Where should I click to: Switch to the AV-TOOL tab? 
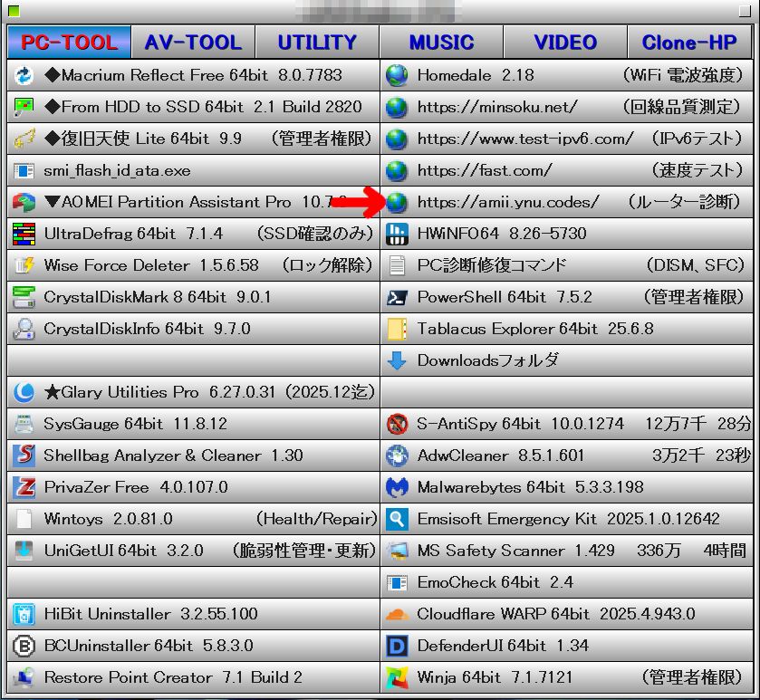193,43
